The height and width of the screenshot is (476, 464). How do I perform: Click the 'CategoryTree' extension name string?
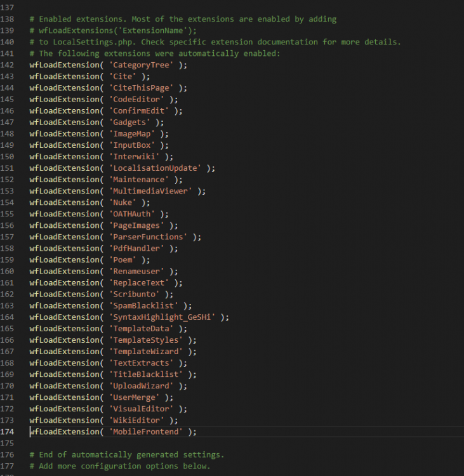tap(141, 65)
